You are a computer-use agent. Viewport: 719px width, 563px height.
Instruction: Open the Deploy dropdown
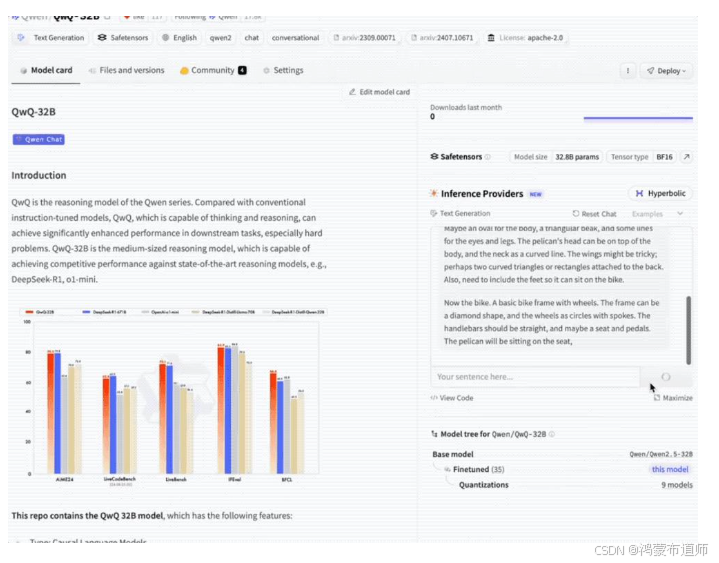pos(666,71)
